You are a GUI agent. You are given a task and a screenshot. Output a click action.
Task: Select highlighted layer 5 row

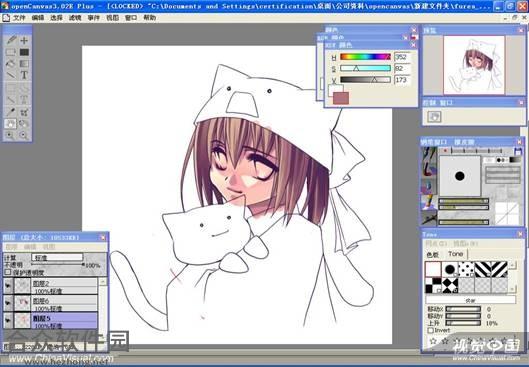coord(64,320)
